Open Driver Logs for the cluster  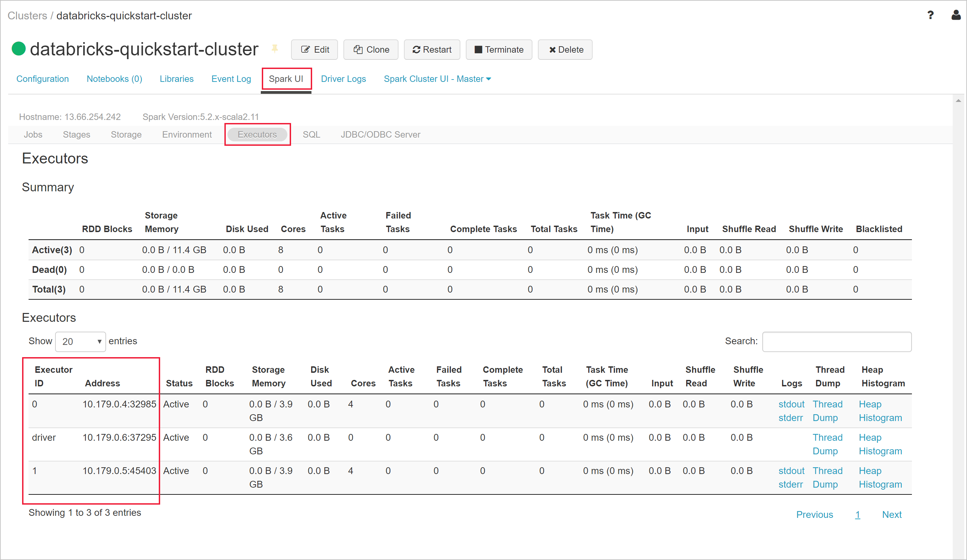pyautogui.click(x=343, y=78)
